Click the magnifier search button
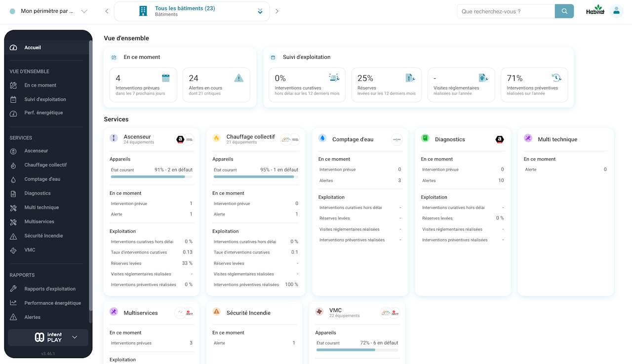 [564, 11]
